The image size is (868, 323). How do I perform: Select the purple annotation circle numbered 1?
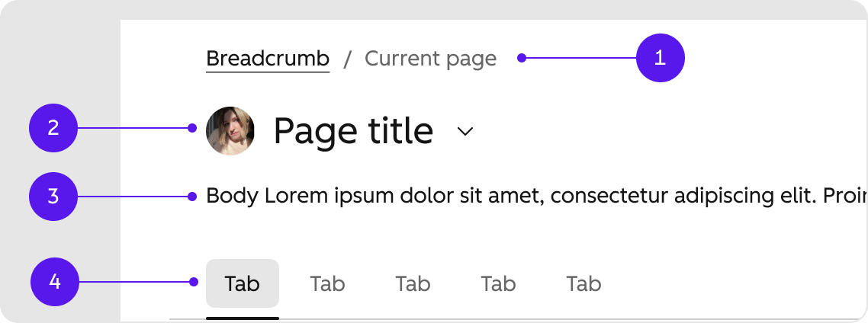tap(661, 58)
